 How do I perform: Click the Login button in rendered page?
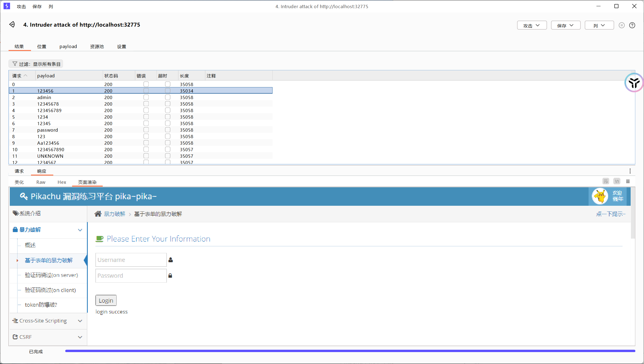106,300
